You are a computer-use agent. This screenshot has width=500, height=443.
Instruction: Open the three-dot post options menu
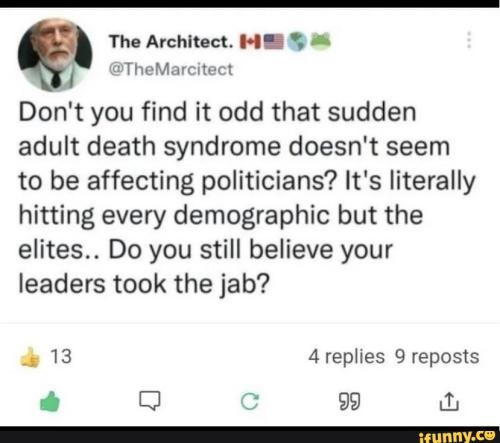click(469, 40)
